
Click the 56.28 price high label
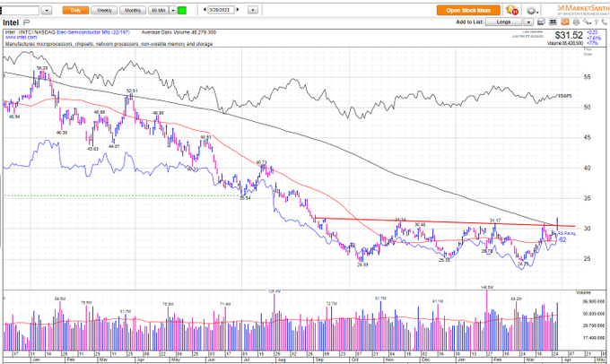[42, 68]
